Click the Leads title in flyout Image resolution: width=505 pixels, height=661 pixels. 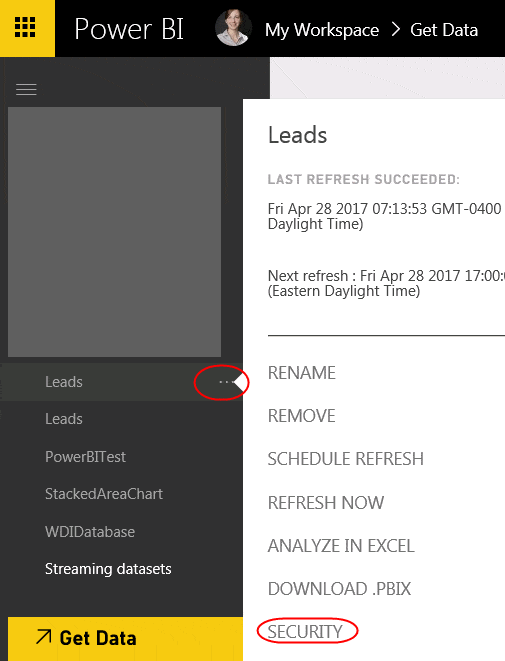click(298, 135)
